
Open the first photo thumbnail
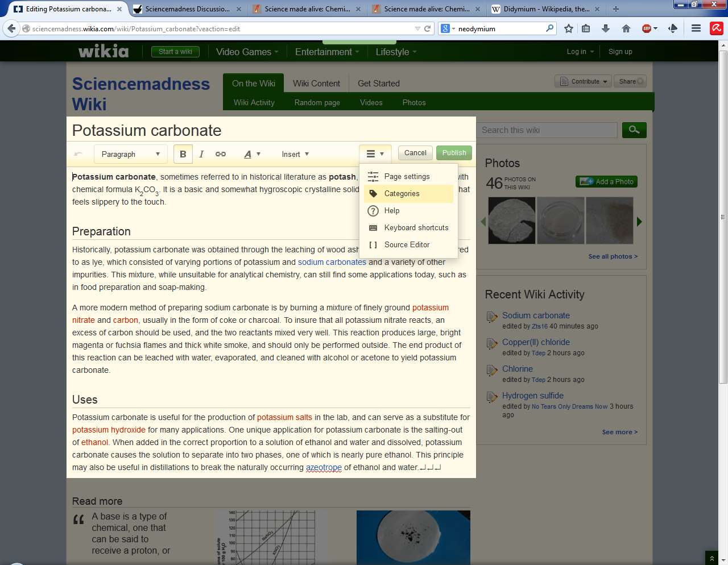(x=512, y=221)
